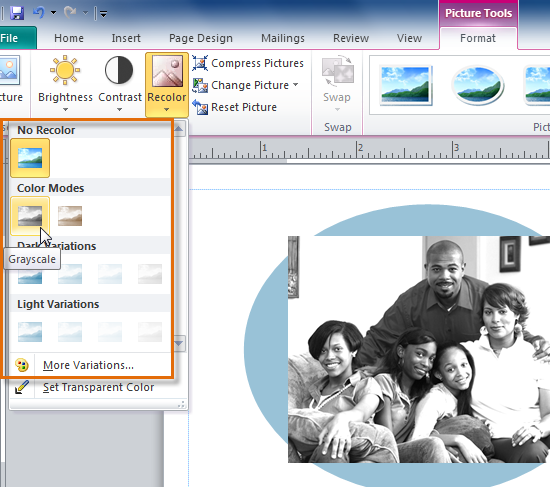This screenshot has width=550, height=487.
Task: Click the Reset Picture icon
Action: (200, 107)
